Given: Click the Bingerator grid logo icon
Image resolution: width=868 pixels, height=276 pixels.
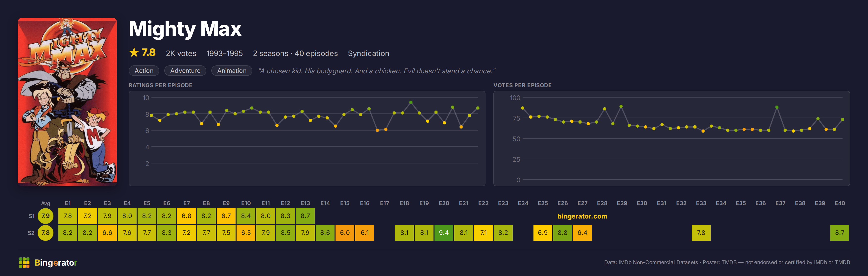Looking at the screenshot, I should (x=24, y=263).
